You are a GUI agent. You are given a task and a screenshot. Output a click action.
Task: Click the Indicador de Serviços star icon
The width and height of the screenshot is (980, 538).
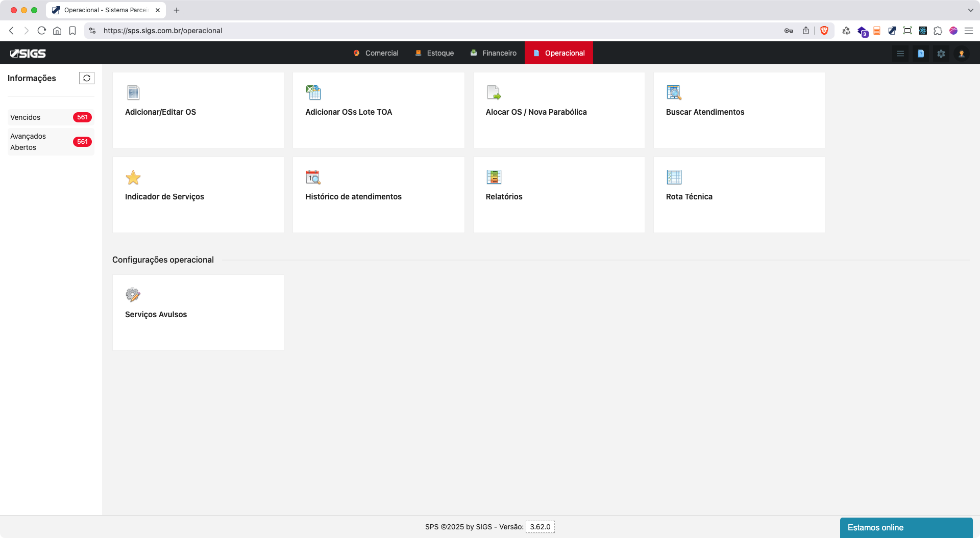pos(133,177)
